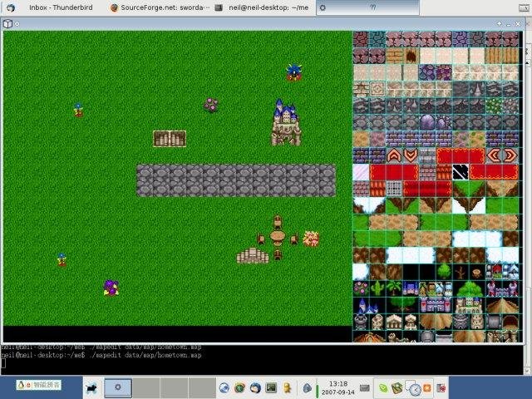Select the bare dead tree tile
532x399 pixels.
coord(461,272)
